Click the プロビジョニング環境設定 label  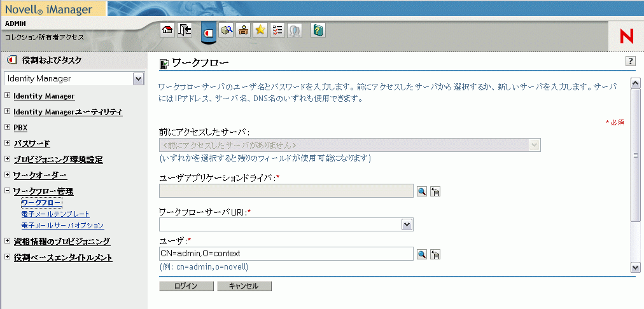(x=58, y=160)
